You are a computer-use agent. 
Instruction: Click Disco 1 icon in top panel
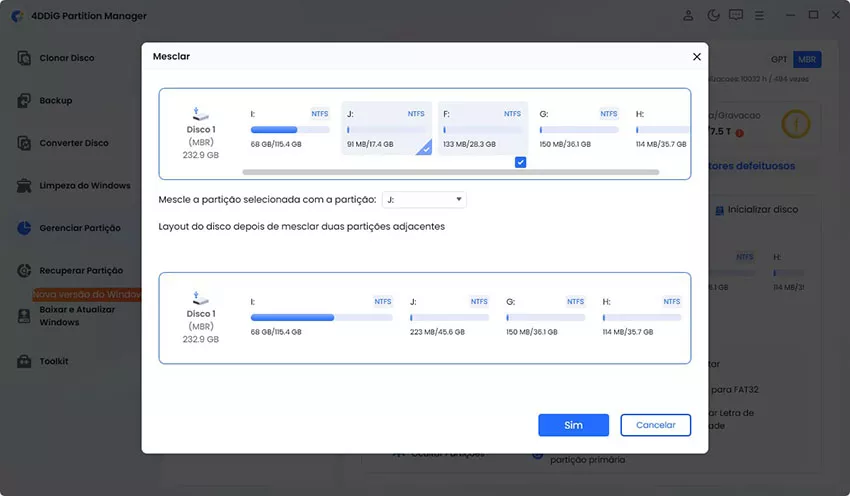(x=200, y=114)
